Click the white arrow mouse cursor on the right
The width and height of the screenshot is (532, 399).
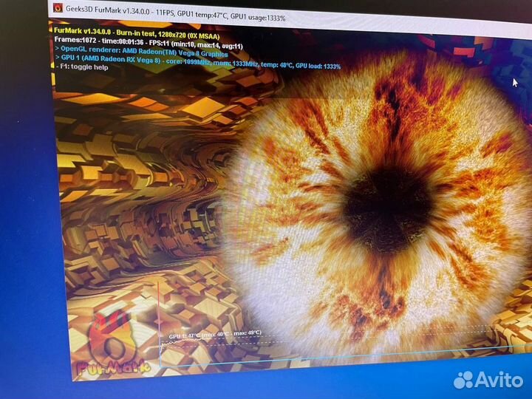click(x=515, y=82)
